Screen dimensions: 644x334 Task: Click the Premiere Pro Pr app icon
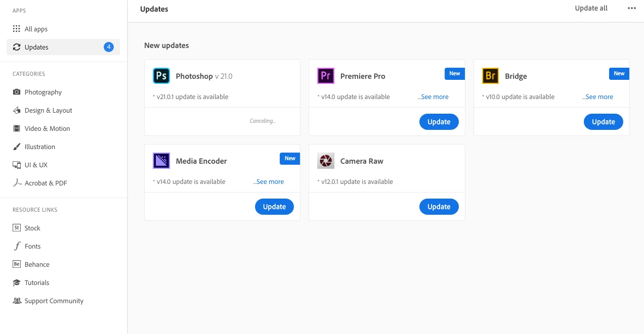click(326, 76)
